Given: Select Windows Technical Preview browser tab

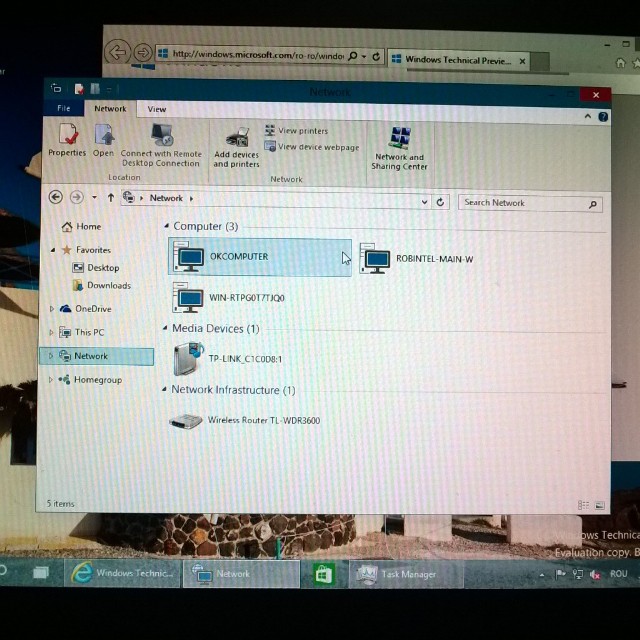Looking at the screenshot, I should [x=458, y=60].
